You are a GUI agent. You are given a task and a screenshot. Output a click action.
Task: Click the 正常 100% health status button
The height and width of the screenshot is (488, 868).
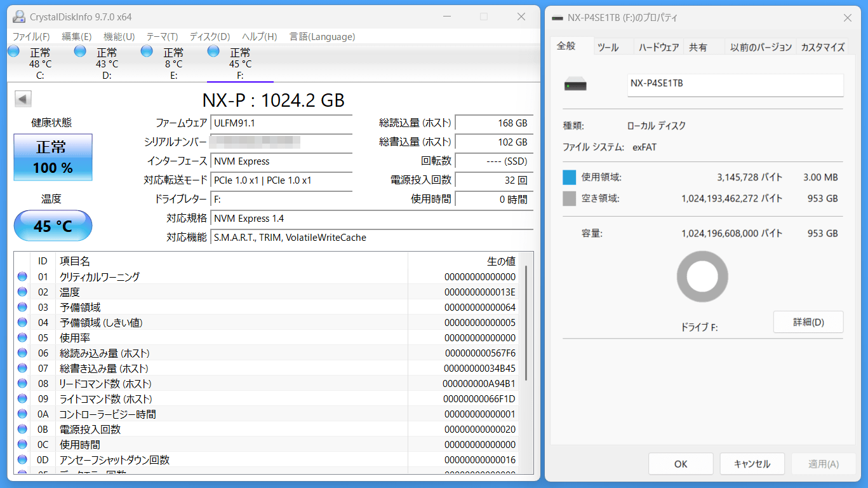coord(53,157)
